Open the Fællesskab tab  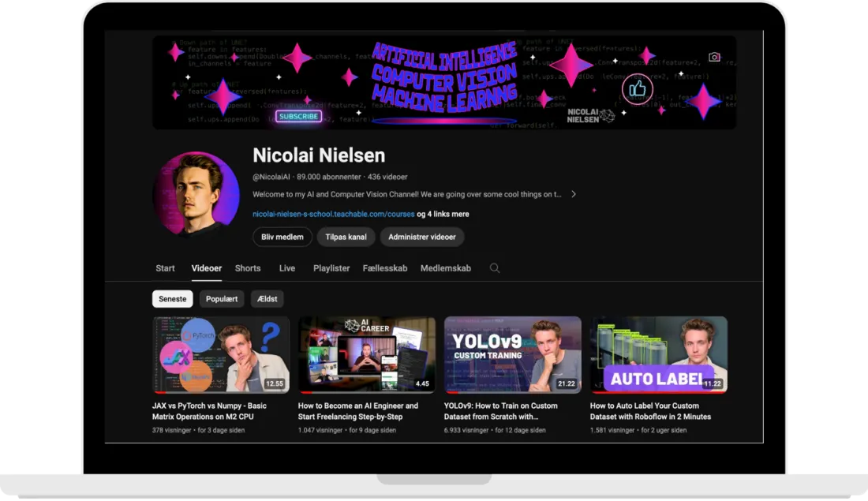(385, 268)
